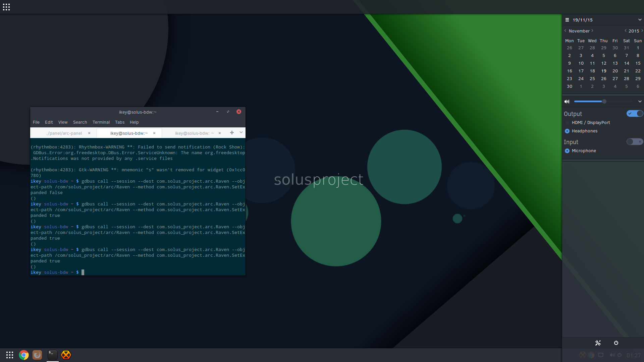Collapse the calendar section chevron
The width and height of the screenshot is (644, 362).
click(640, 20)
